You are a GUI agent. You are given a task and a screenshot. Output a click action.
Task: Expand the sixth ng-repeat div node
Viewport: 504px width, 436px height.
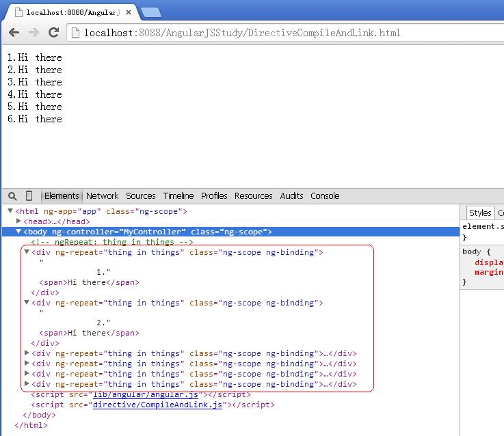tap(27, 383)
